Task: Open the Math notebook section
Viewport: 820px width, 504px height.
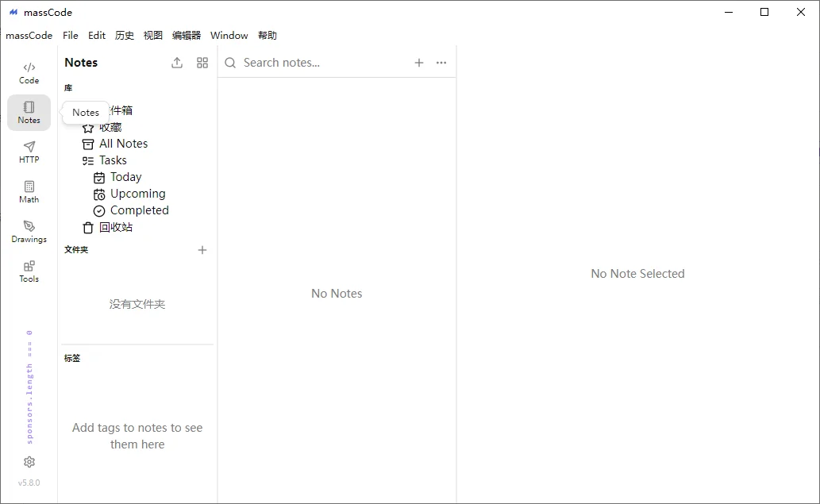Action: coord(29,192)
